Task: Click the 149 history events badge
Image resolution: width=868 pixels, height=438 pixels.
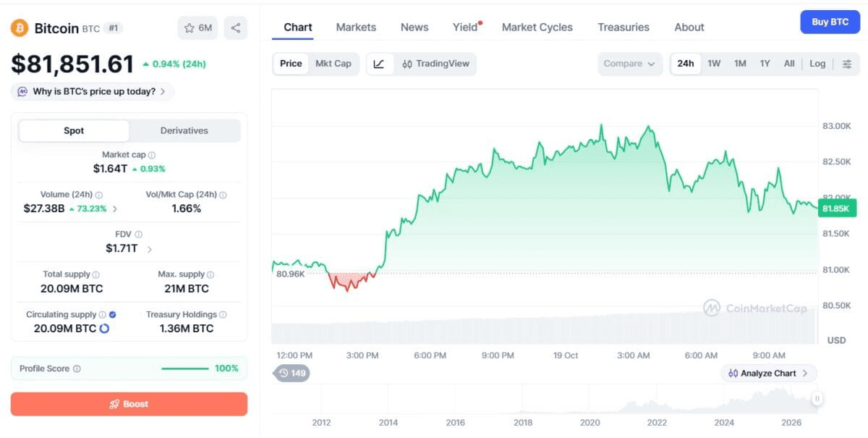Action: point(292,374)
